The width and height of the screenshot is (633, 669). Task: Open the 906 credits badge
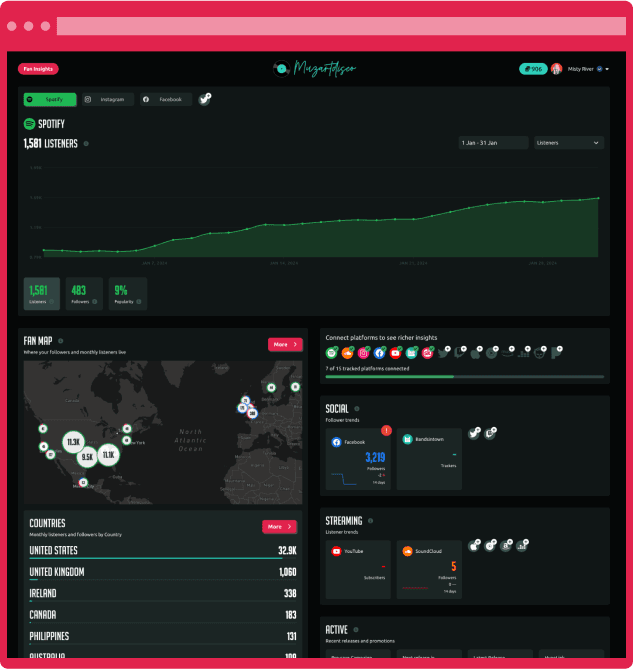click(x=533, y=69)
